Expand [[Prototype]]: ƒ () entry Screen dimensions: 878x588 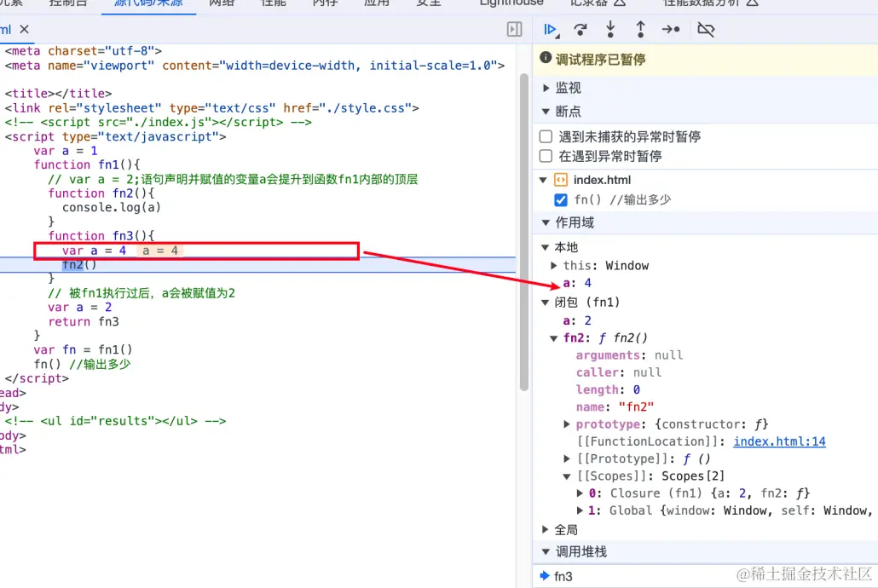click(x=567, y=458)
